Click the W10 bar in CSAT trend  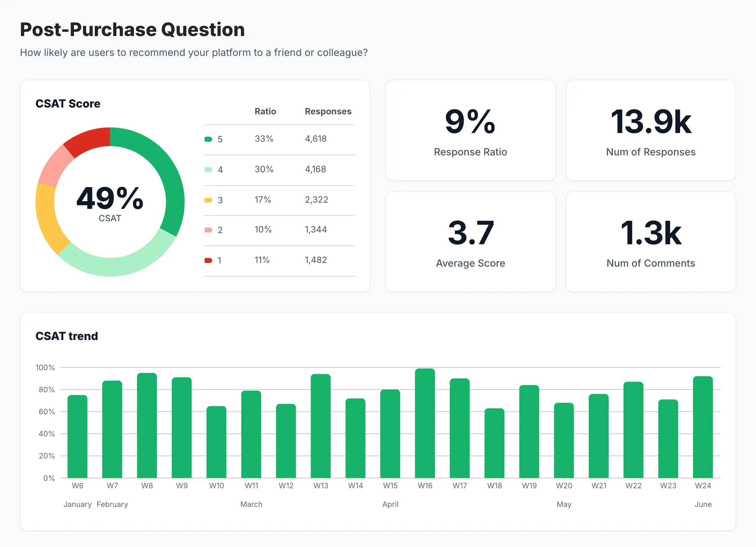click(x=216, y=442)
